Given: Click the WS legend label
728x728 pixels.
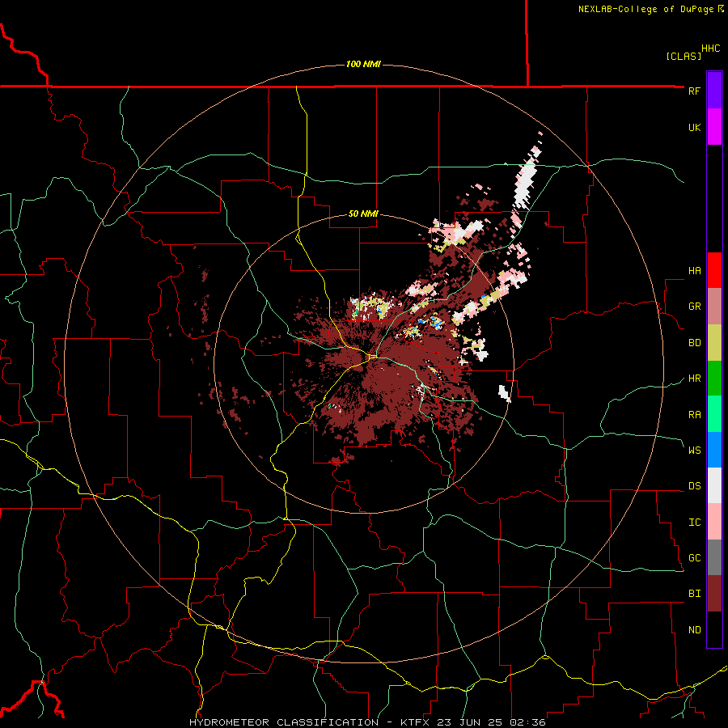Looking at the screenshot, I should 694,450.
